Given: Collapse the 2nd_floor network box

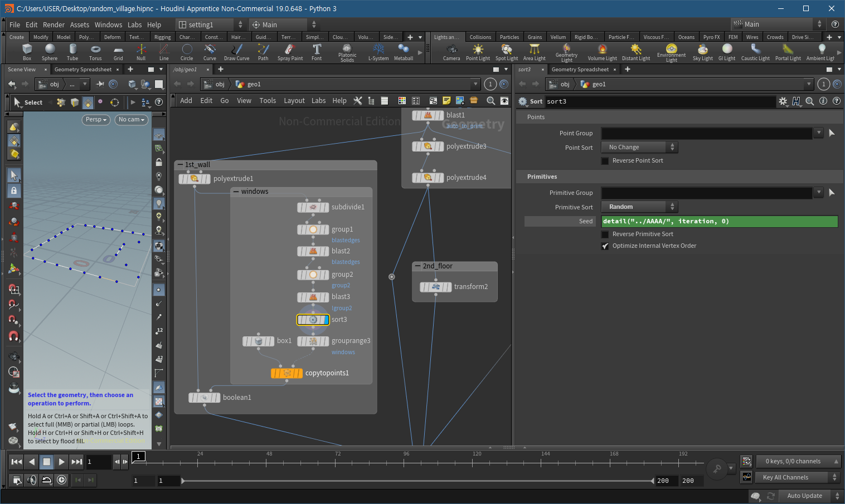Looking at the screenshot, I should tap(417, 266).
